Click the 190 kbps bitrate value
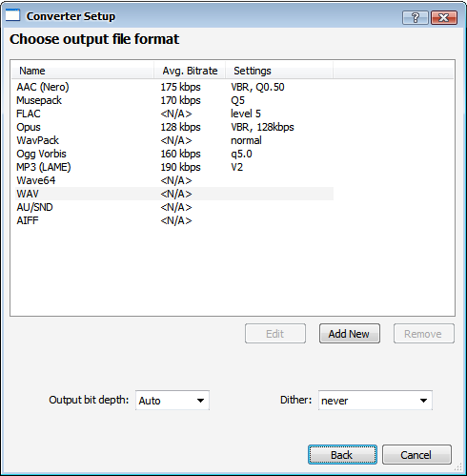Screen dimensions: 467x476 180,167
